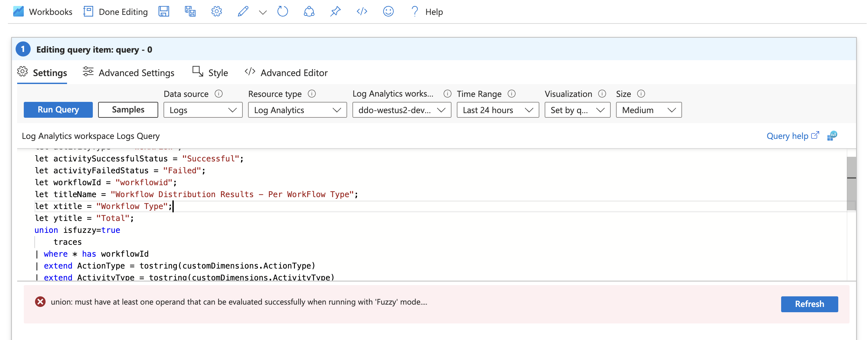The height and width of the screenshot is (340, 868).
Task: Click the Edit pencil icon
Action: pyautogui.click(x=243, y=12)
